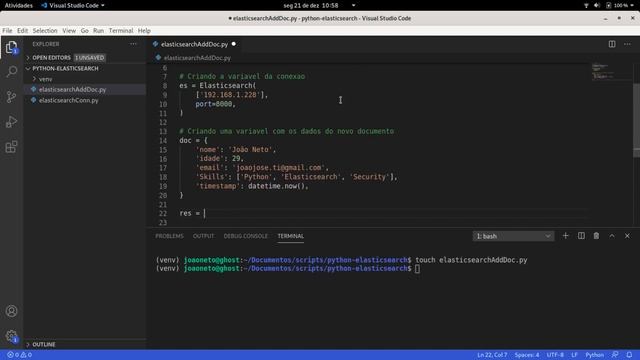
Task: Open Run and Debug view
Action: tap(11, 122)
